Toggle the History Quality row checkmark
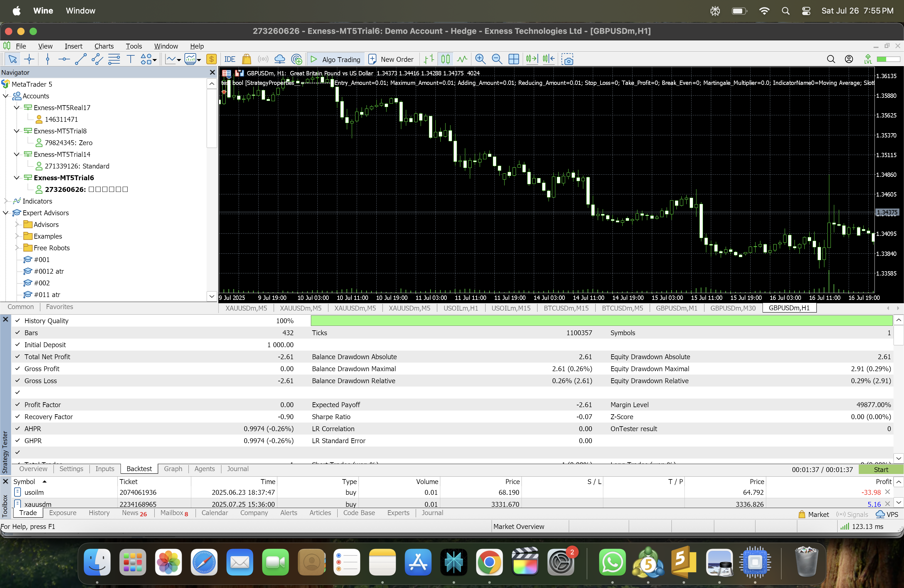Image resolution: width=904 pixels, height=588 pixels. point(18,320)
